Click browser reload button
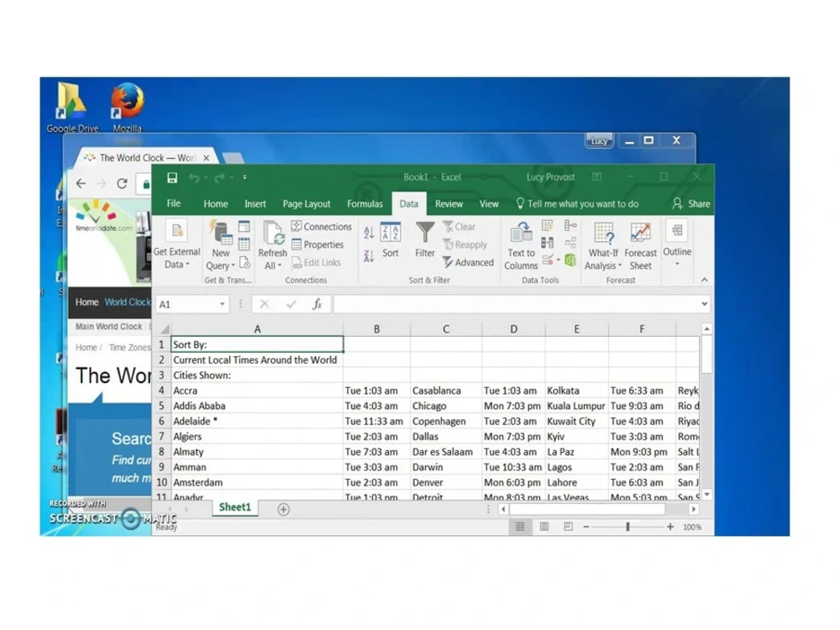The width and height of the screenshot is (840, 630). point(122,184)
